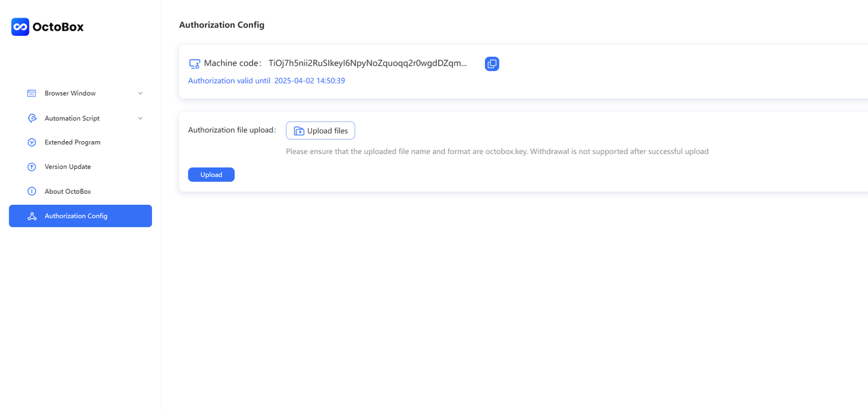The image size is (868, 411).
Task: Click the OctoBox brand name text
Action: 58,27
